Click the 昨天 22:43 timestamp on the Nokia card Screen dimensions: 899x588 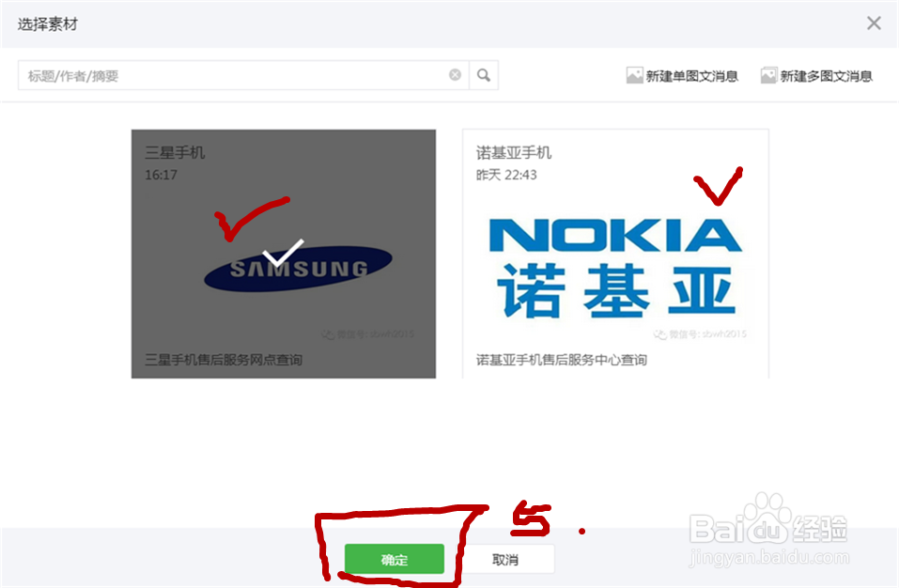coord(506,175)
